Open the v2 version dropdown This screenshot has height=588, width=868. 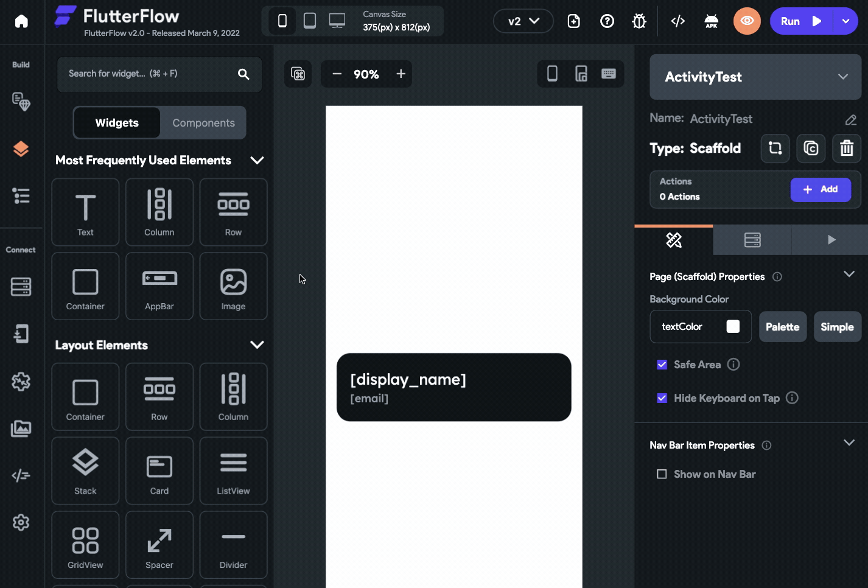pyautogui.click(x=523, y=21)
